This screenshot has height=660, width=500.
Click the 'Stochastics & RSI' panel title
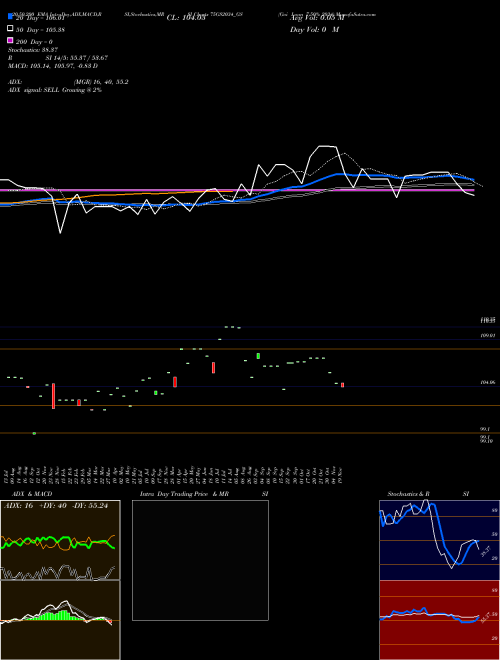click(x=428, y=494)
